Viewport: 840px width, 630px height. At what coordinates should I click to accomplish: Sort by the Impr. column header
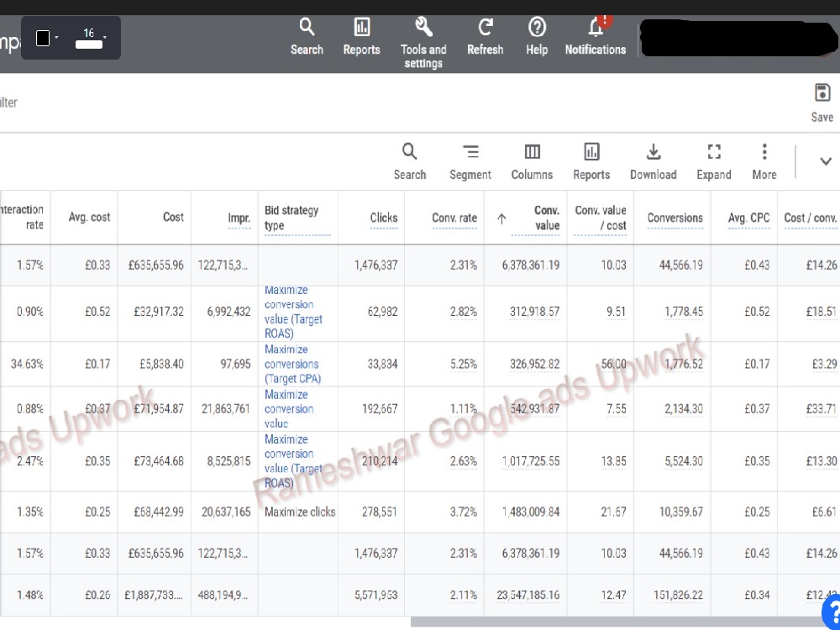[x=239, y=218]
